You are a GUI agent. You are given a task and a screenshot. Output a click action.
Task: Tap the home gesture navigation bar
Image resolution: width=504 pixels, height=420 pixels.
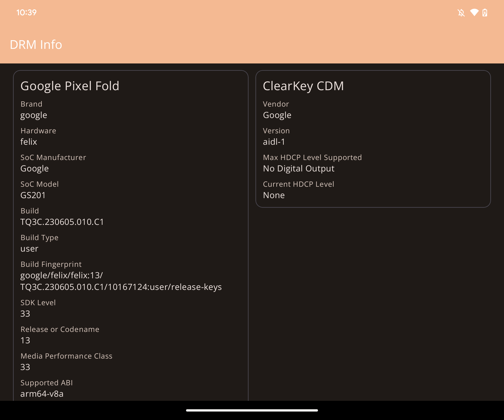tap(252, 410)
